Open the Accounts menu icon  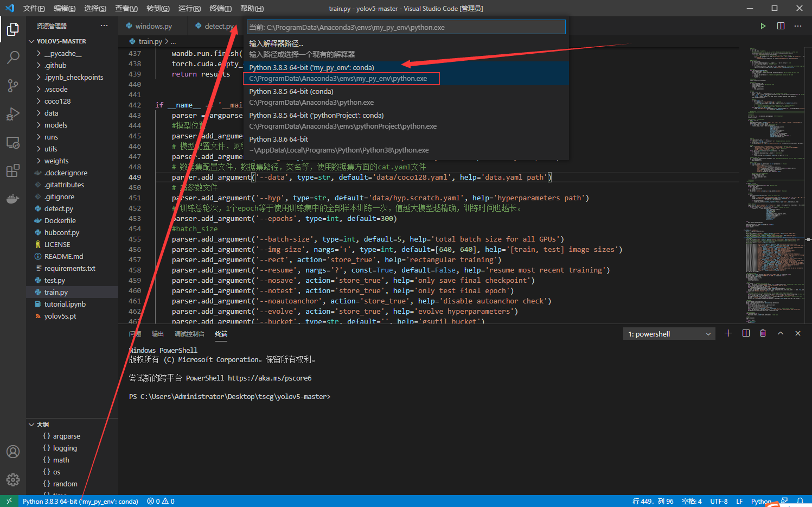click(x=13, y=452)
